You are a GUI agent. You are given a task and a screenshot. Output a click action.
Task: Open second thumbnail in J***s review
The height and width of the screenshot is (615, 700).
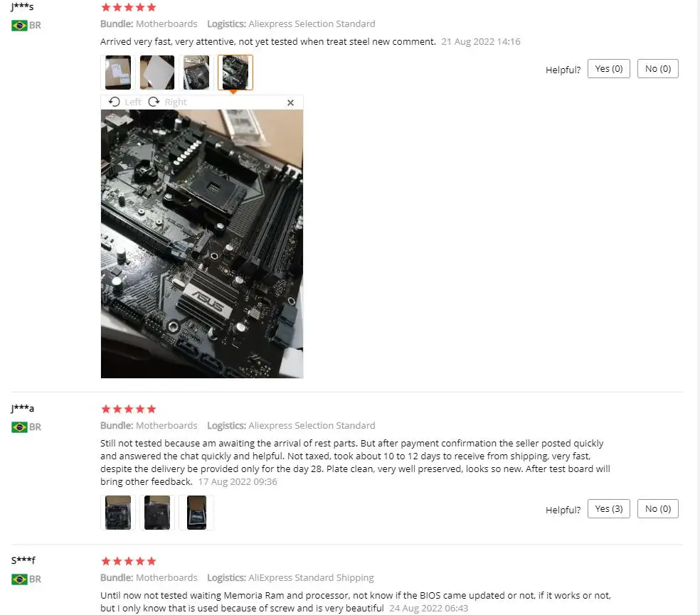pyautogui.click(x=157, y=73)
